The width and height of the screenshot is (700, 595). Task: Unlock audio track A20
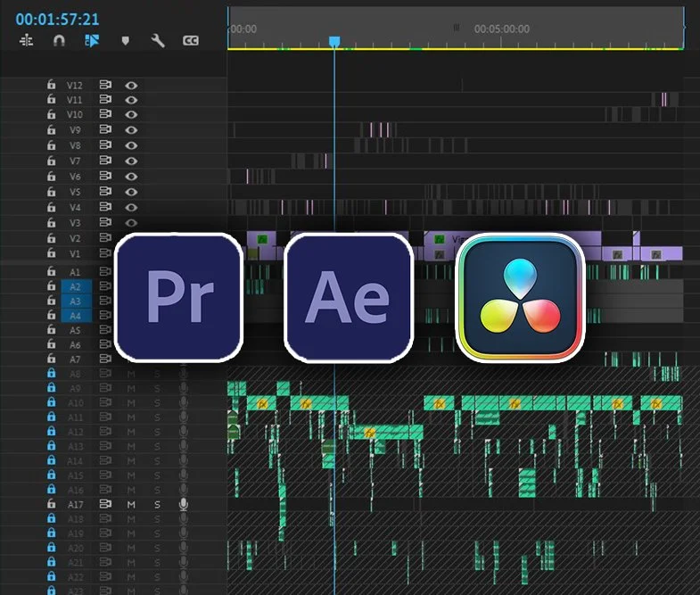[52, 547]
